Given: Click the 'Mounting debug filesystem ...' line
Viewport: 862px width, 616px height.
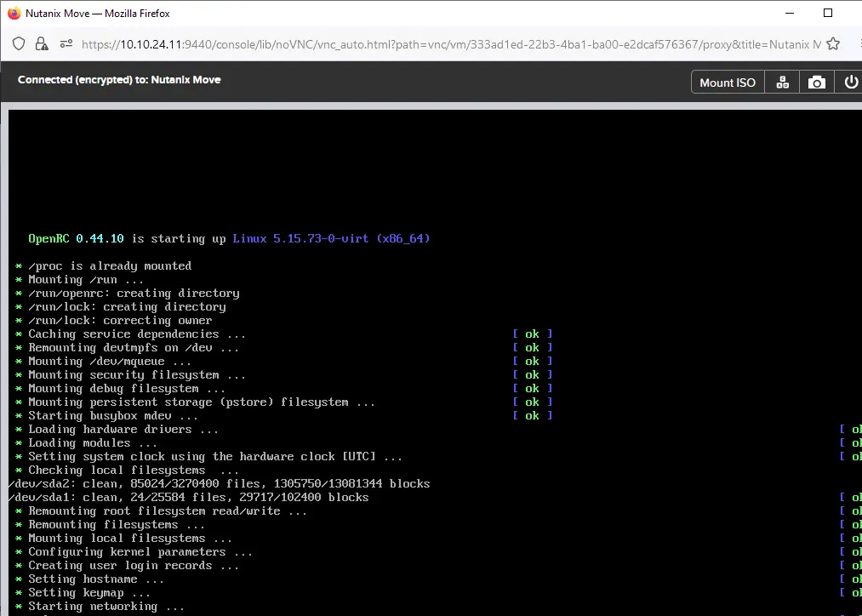Looking at the screenshot, I should point(127,389).
